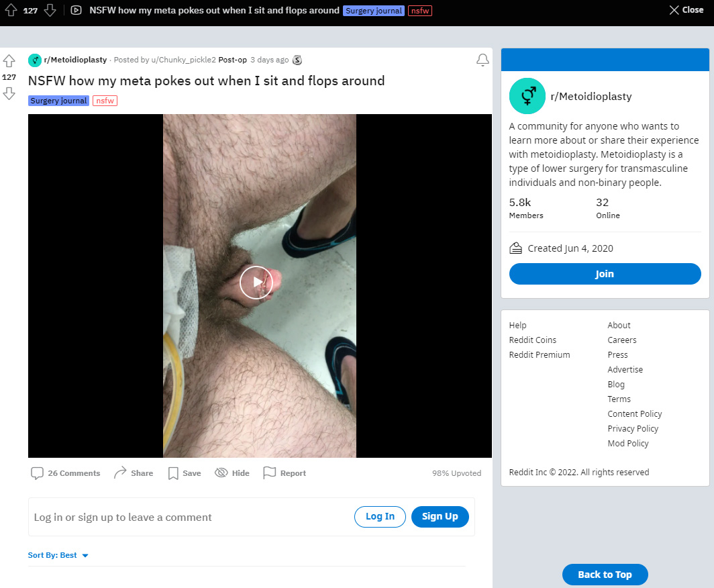Hide this post

(x=232, y=473)
